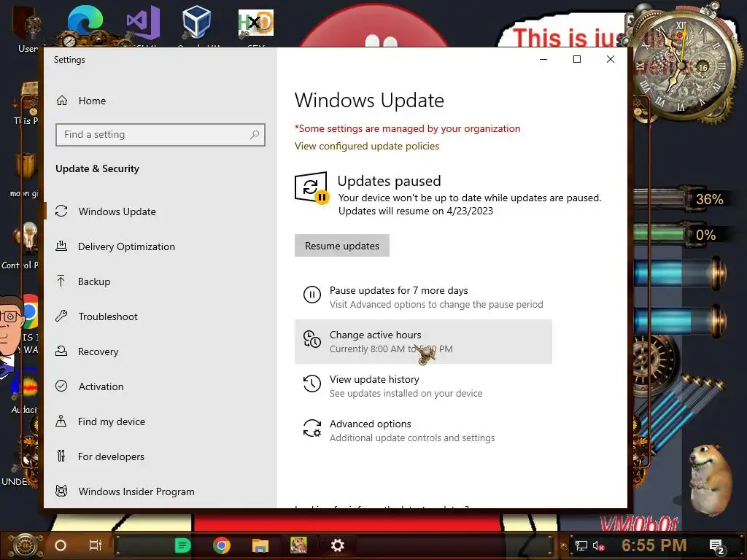Open Change active hours option
This screenshot has height=560, width=747.
(423, 341)
